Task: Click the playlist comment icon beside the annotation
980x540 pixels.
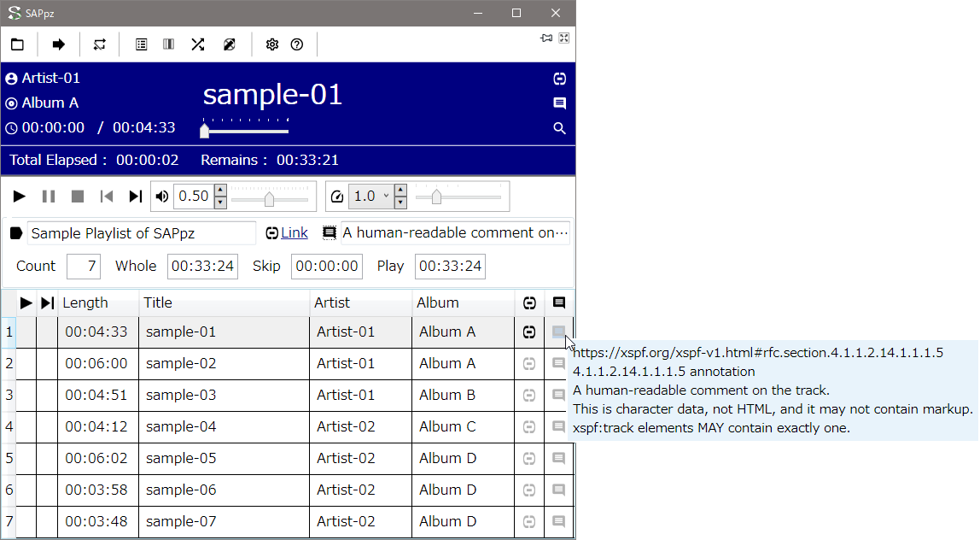Action: coord(330,232)
